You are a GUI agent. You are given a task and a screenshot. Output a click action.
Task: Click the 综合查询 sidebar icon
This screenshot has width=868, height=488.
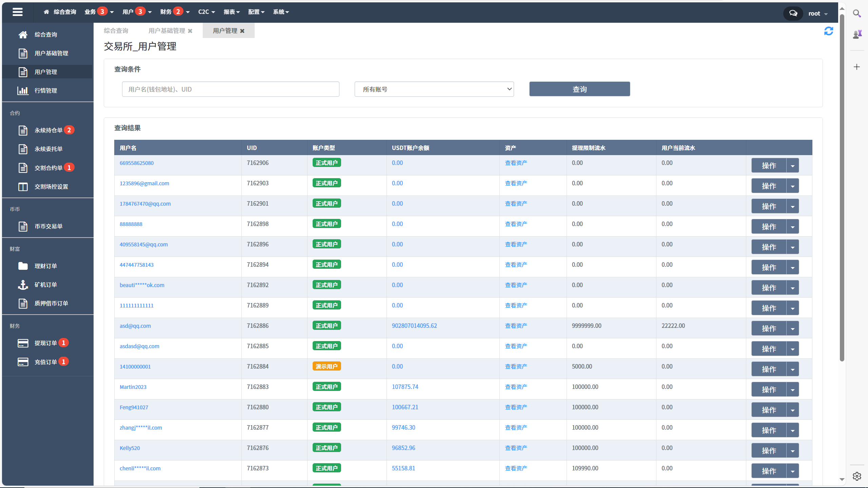click(x=23, y=34)
